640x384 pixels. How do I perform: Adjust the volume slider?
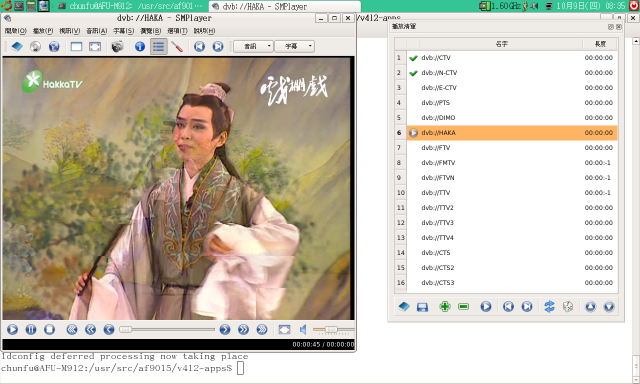333,329
